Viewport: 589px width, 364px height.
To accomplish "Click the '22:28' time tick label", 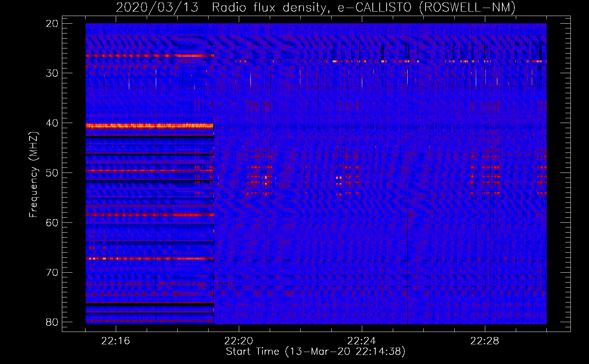I will (485, 341).
